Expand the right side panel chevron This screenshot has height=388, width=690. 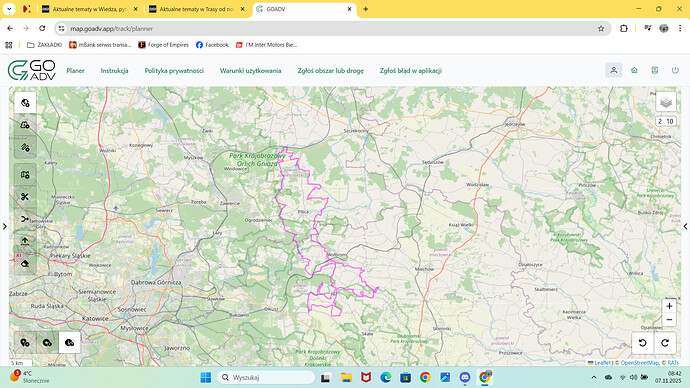[x=685, y=227]
